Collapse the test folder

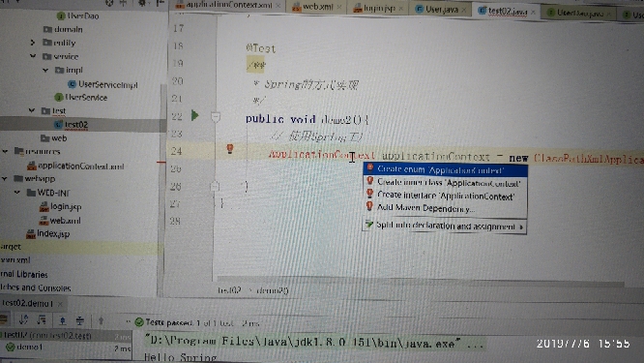click(x=32, y=110)
